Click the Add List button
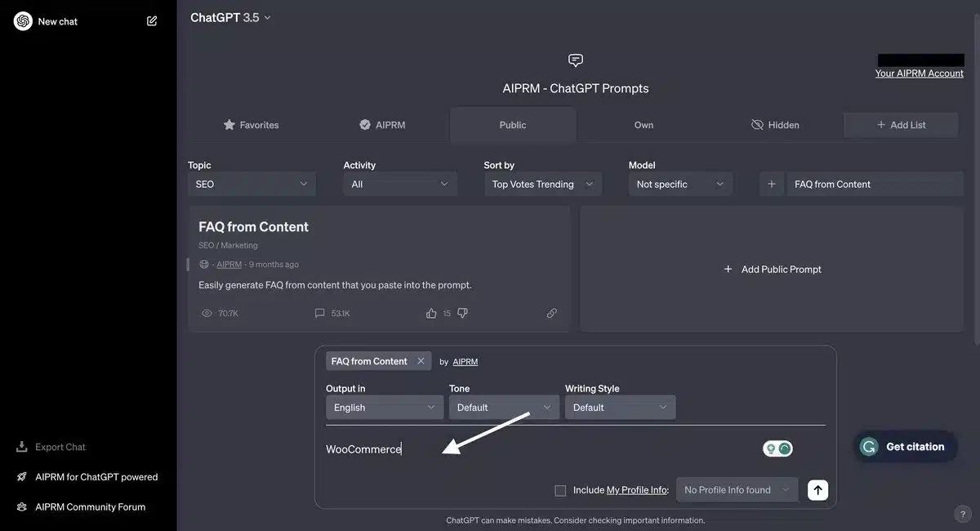 click(901, 125)
